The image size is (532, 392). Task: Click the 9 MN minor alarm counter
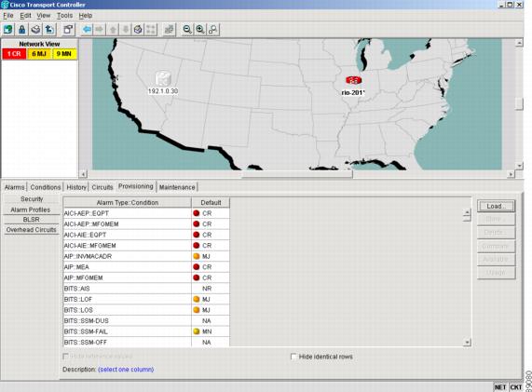pos(64,54)
